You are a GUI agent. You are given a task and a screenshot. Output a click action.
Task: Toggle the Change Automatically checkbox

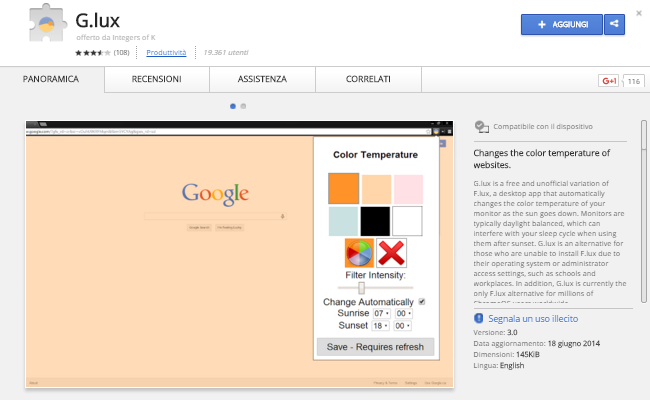coord(422,301)
